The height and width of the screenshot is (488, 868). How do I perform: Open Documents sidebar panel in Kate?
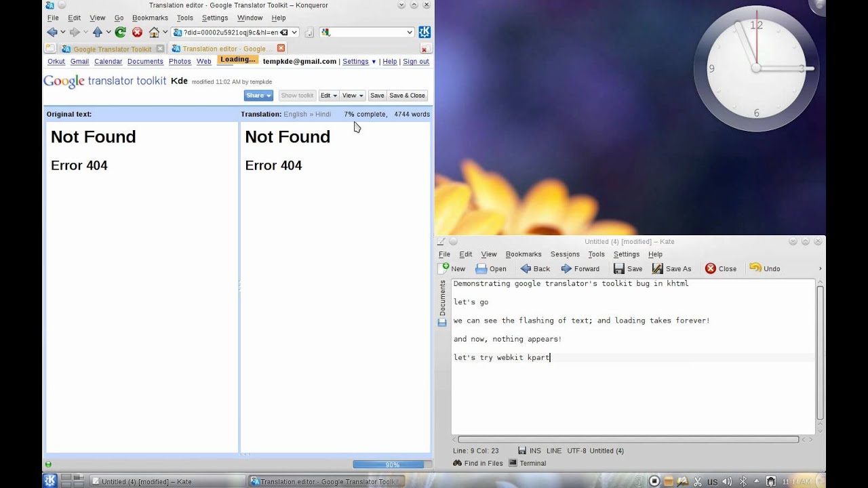pos(443,303)
